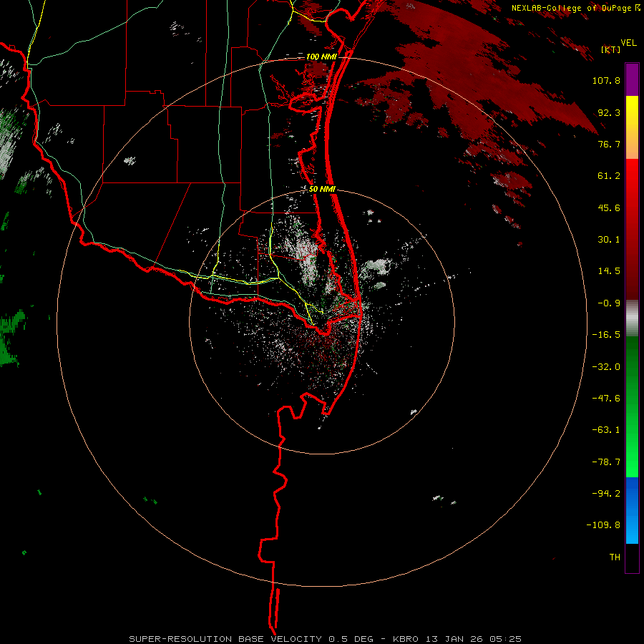
Task: Select the -63.1 velocity scale value
Action: (x=606, y=430)
